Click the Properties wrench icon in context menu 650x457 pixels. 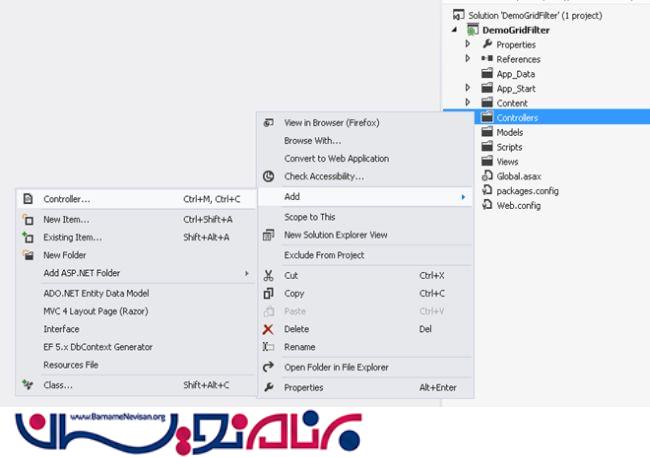point(268,387)
